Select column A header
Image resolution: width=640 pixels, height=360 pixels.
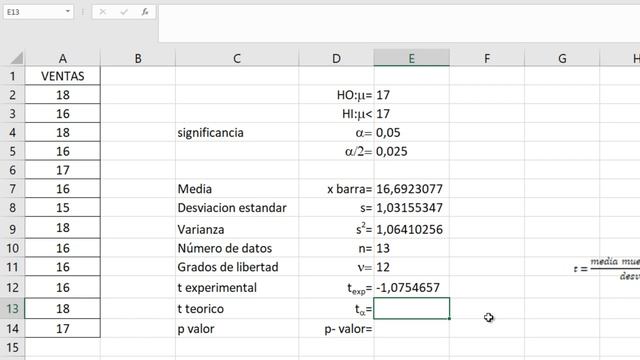[62, 58]
